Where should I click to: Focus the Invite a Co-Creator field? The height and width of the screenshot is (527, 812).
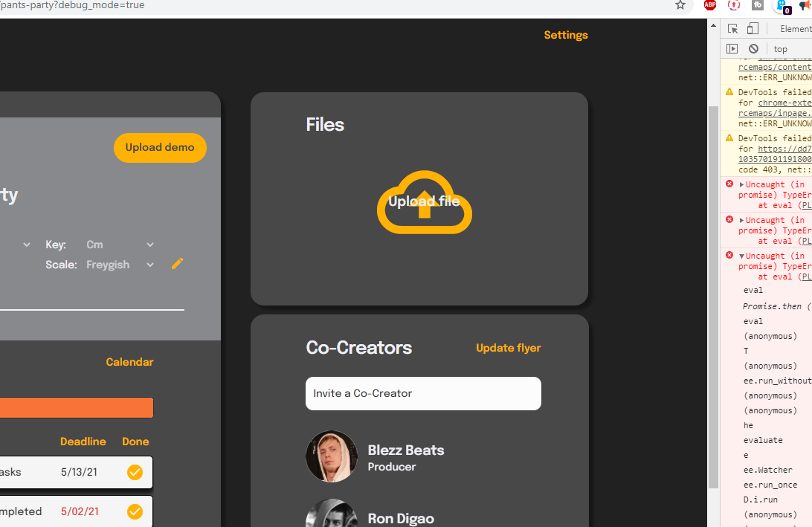click(423, 393)
